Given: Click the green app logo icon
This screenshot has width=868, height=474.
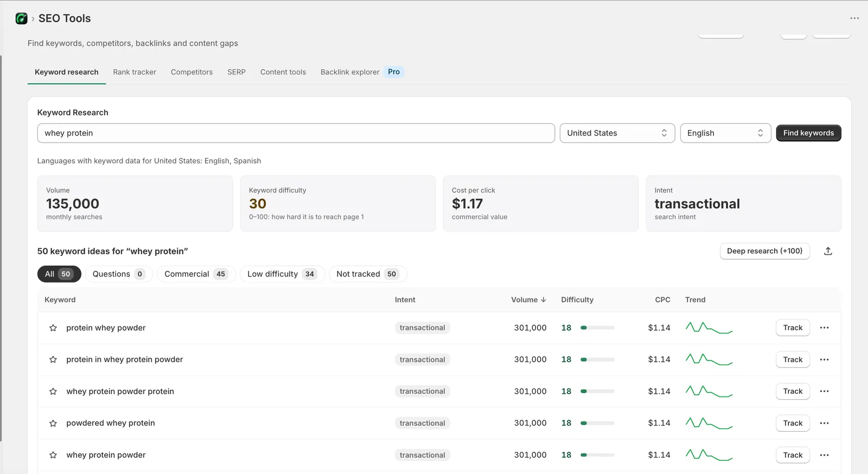Looking at the screenshot, I should [21, 18].
